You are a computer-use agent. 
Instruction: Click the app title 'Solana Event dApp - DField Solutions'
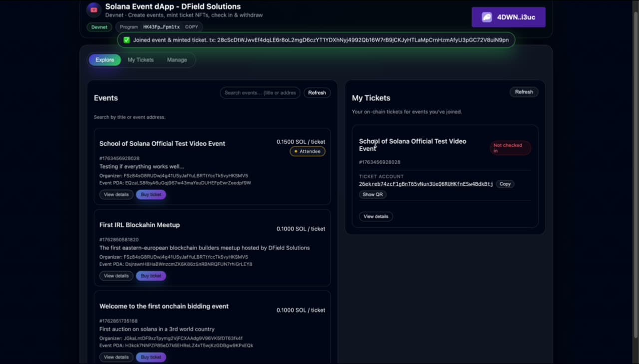click(173, 6)
